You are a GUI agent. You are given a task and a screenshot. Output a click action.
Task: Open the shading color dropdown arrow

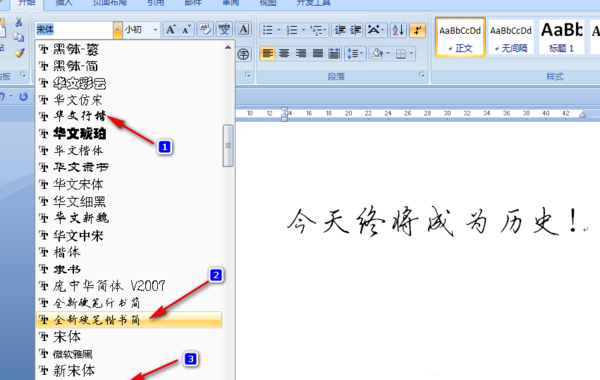388,54
